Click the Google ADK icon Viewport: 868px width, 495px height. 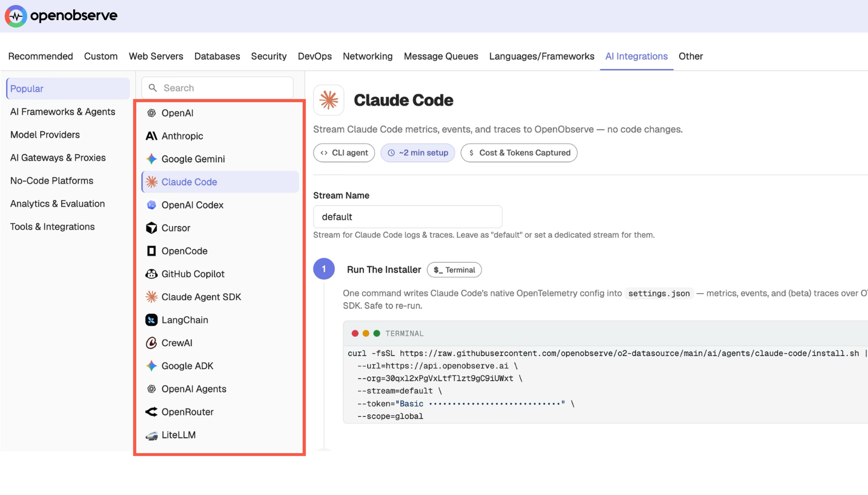coord(151,366)
